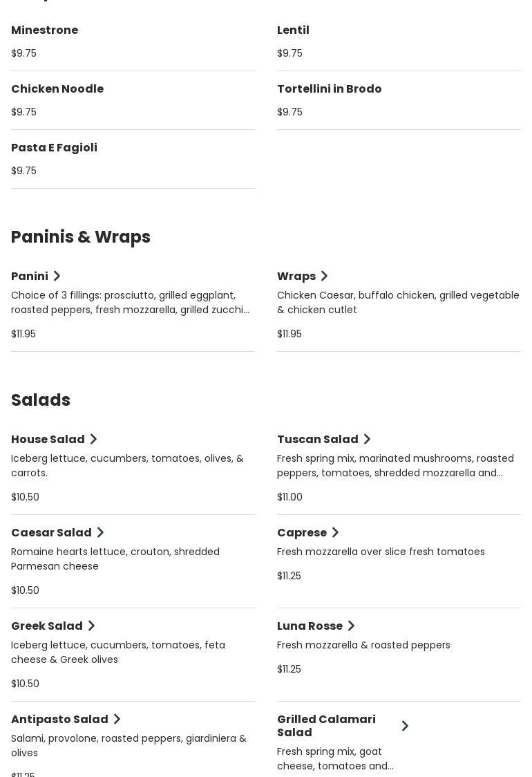
Task: Select Pasta E Fagioli soup
Action: (54, 148)
